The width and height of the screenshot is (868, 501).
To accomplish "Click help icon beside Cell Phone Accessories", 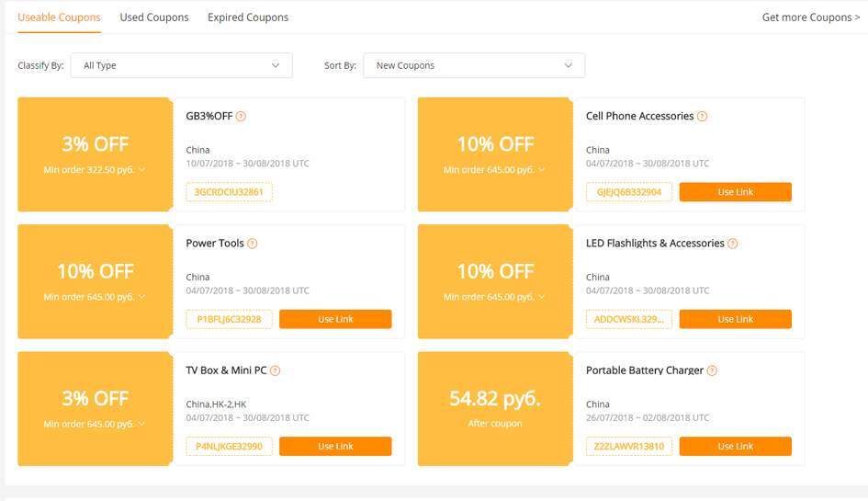I will tap(703, 117).
